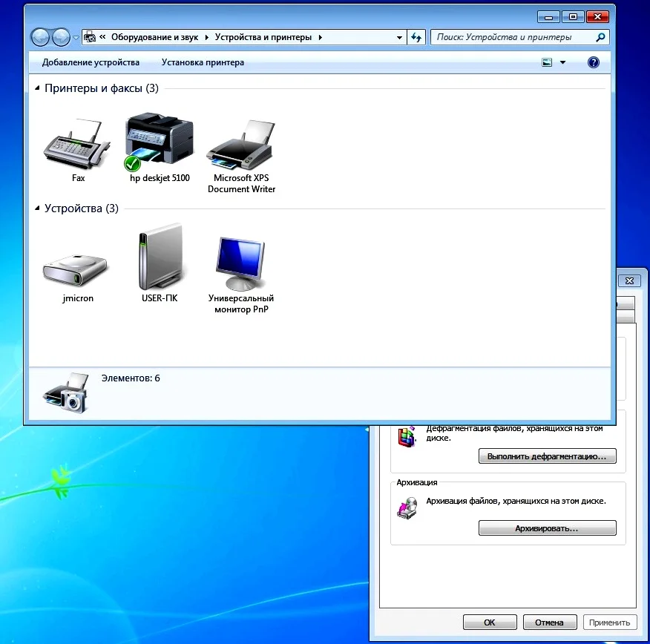Screen dimensions: 650x644
Task: Open recent pages dropdown next to navigation arrows
Action: (76, 38)
